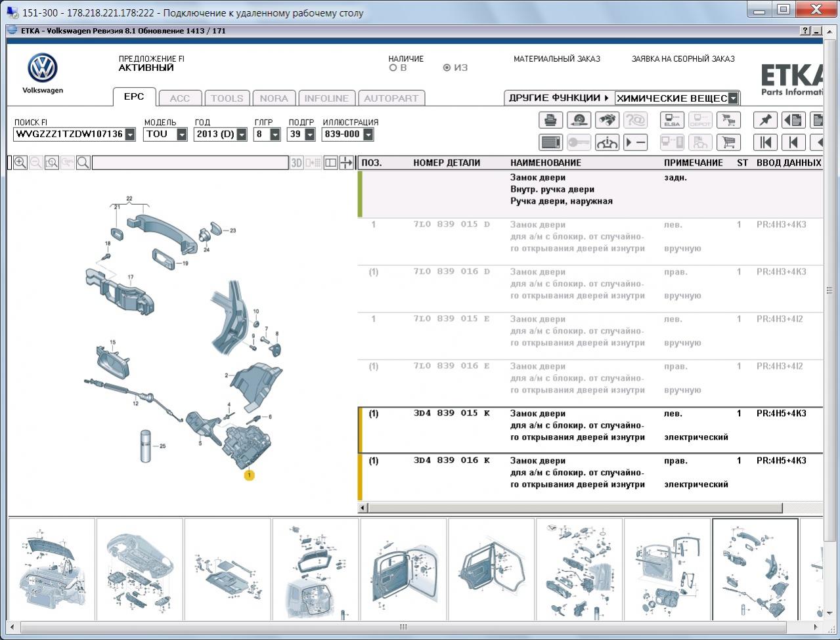Click the plain magnifier search icon

[83, 163]
